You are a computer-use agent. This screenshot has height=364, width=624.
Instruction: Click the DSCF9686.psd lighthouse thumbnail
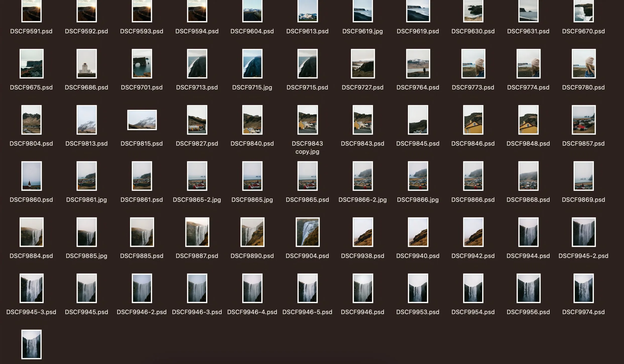coord(86,64)
